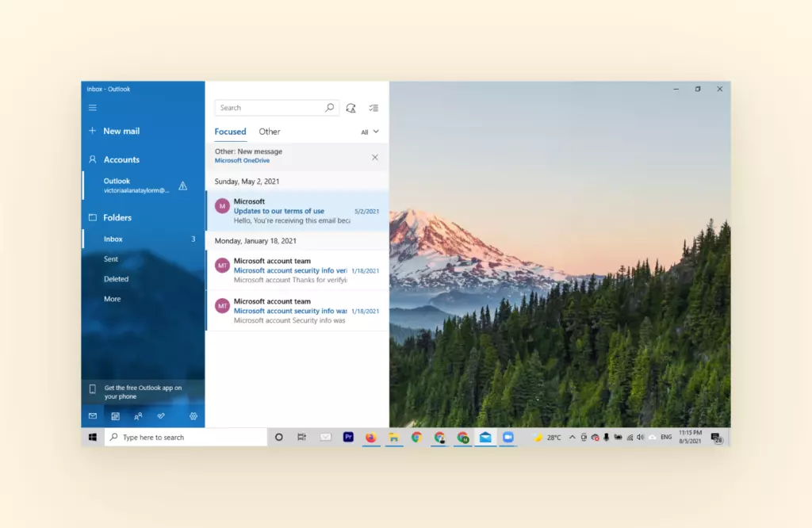Sync this mail view with the refresh icon
This screenshot has width=812, height=528.
pos(351,108)
